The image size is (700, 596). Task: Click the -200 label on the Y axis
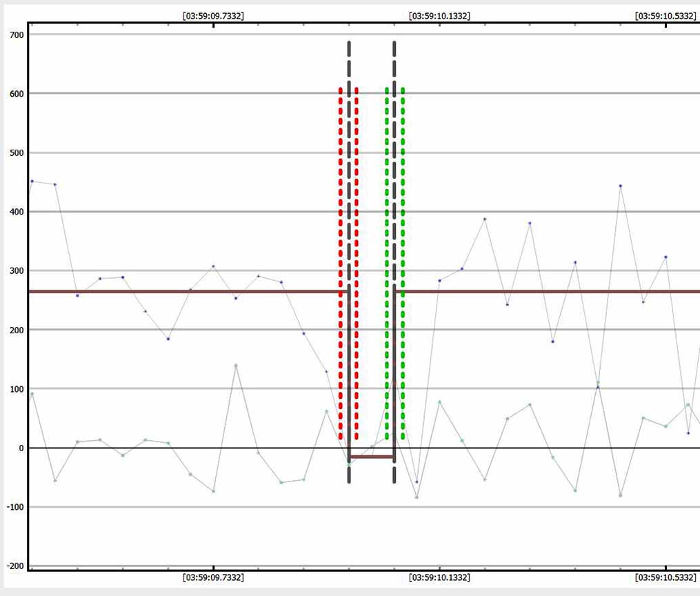point(12,566)
